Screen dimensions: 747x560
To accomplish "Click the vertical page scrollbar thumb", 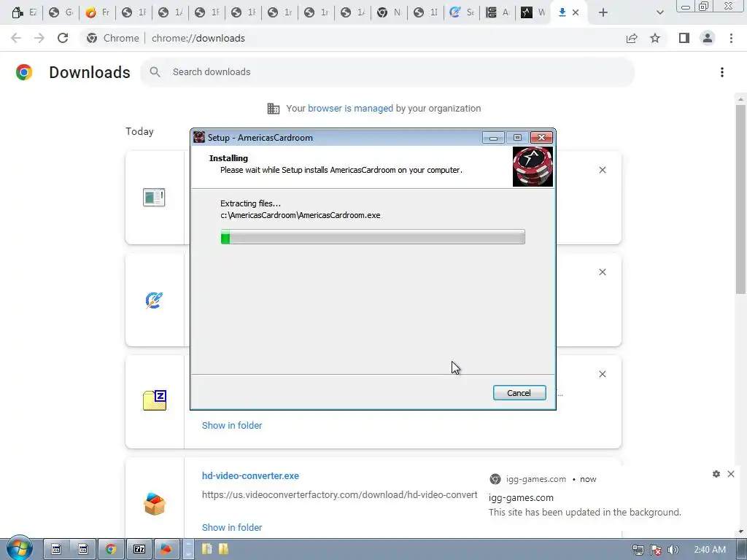I will (x=740, y=200).
